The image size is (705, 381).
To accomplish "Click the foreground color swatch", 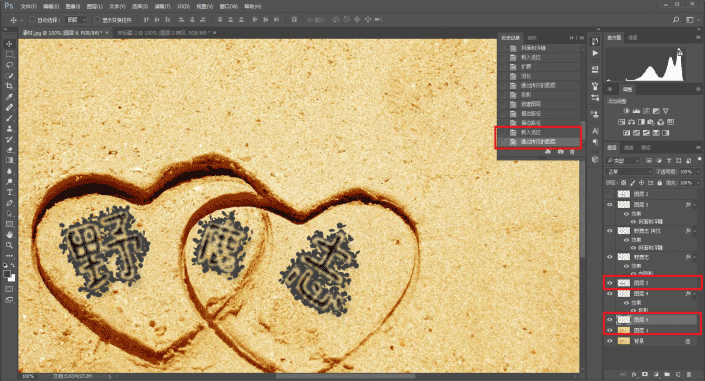I will pos(7,274).
